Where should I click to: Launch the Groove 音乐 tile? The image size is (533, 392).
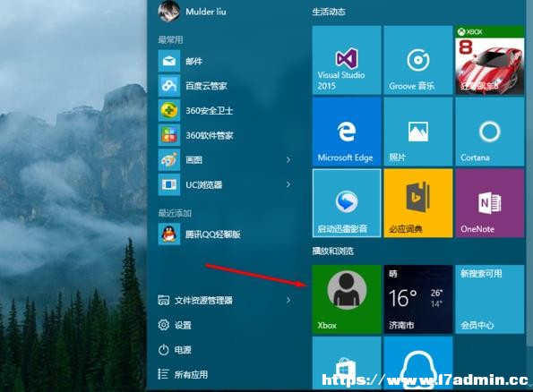(x=418, y=60)
